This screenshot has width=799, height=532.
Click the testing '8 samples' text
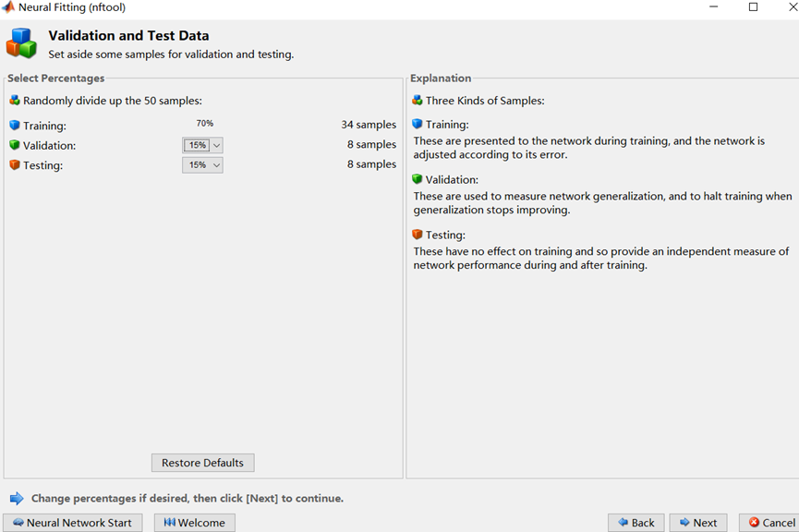(x=371, y=164)
